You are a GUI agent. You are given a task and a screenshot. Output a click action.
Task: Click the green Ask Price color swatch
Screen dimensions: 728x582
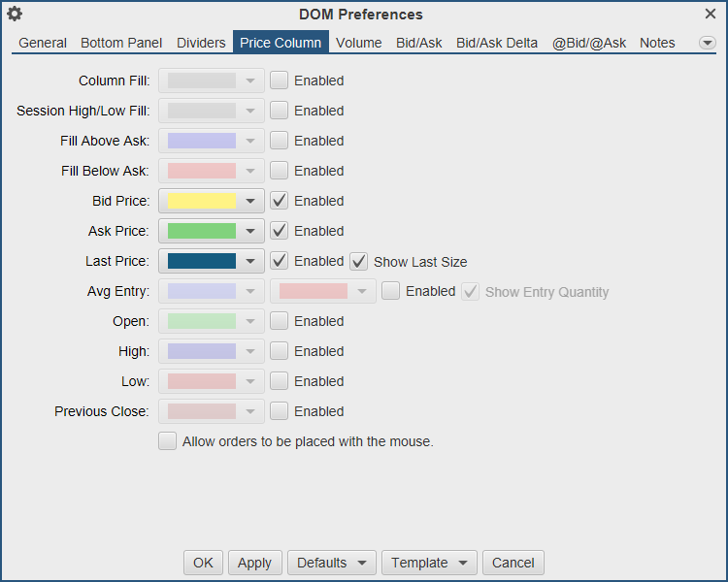(202, 231)
